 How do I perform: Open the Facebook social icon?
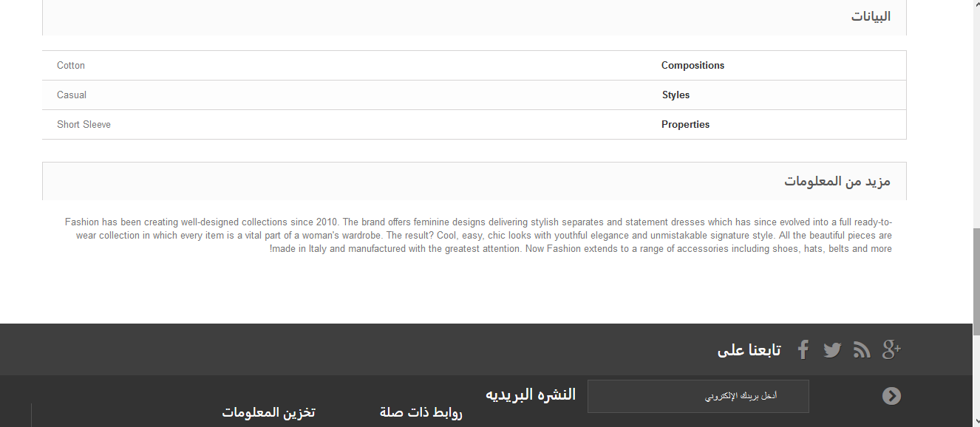[803, 349]
